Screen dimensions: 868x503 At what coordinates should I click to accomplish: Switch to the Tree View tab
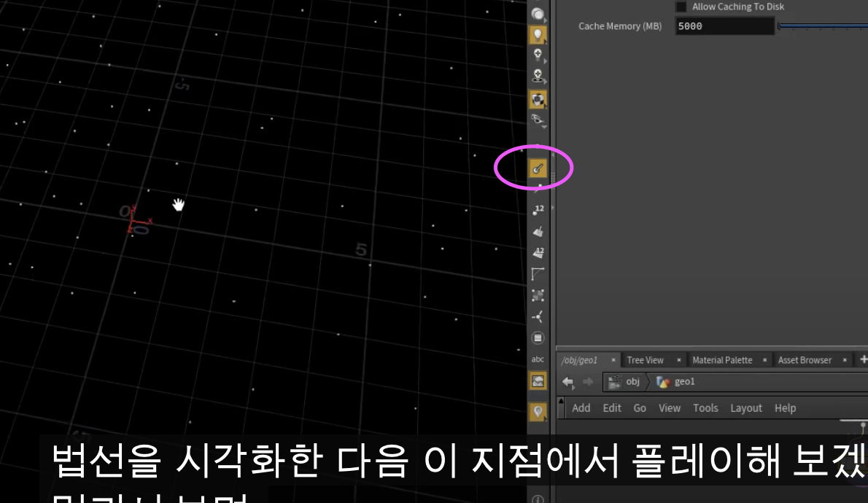point(645,360)
